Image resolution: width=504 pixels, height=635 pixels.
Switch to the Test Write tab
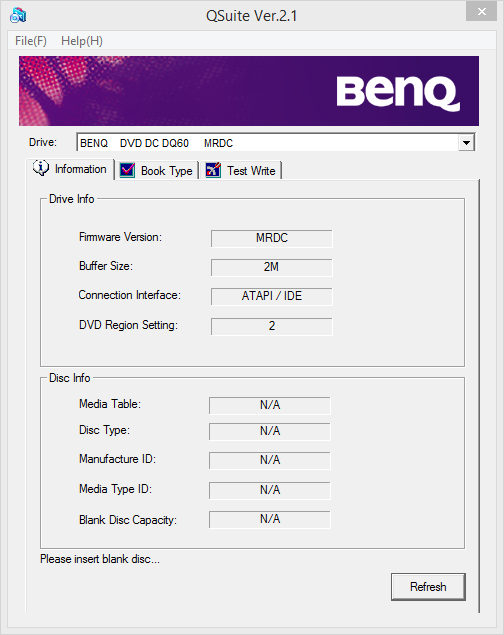pos(241,170)
